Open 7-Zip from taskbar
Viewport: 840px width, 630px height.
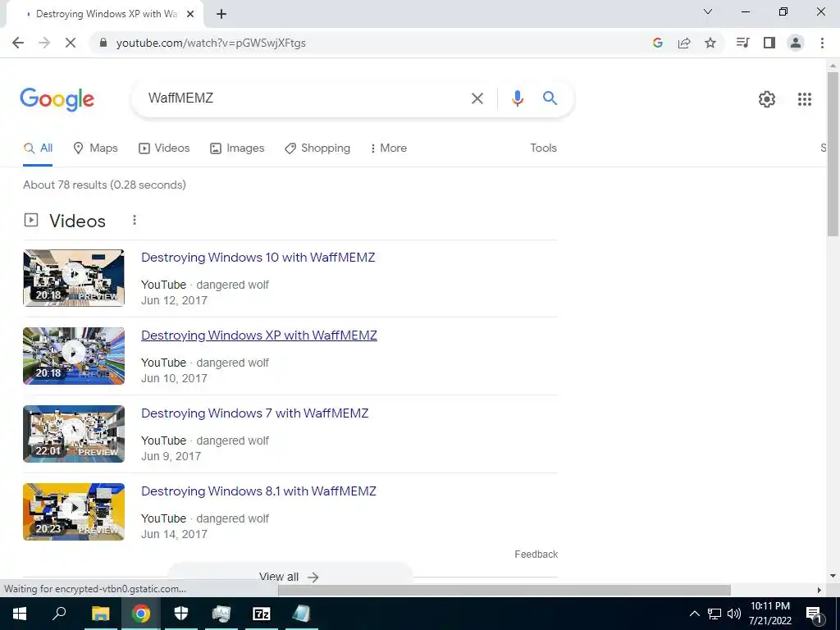pyautogui.click(x=262, y=614)
